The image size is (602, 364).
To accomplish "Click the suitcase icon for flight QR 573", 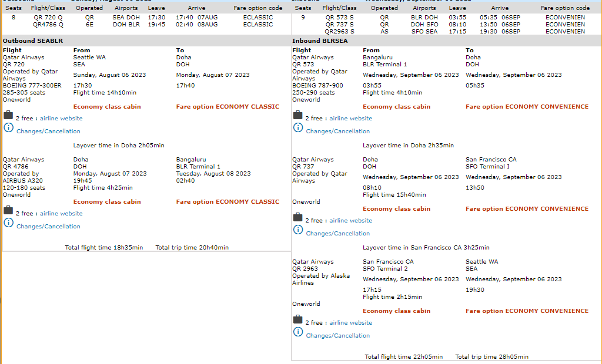I will [298, 116].
